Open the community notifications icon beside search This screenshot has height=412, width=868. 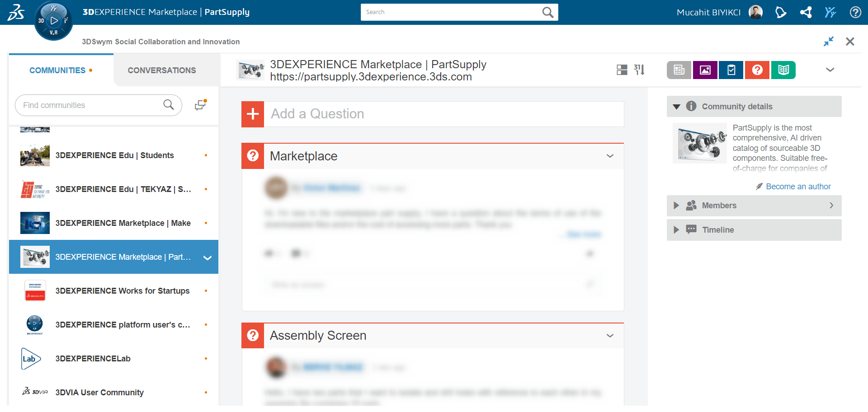(x=200, y=105)
